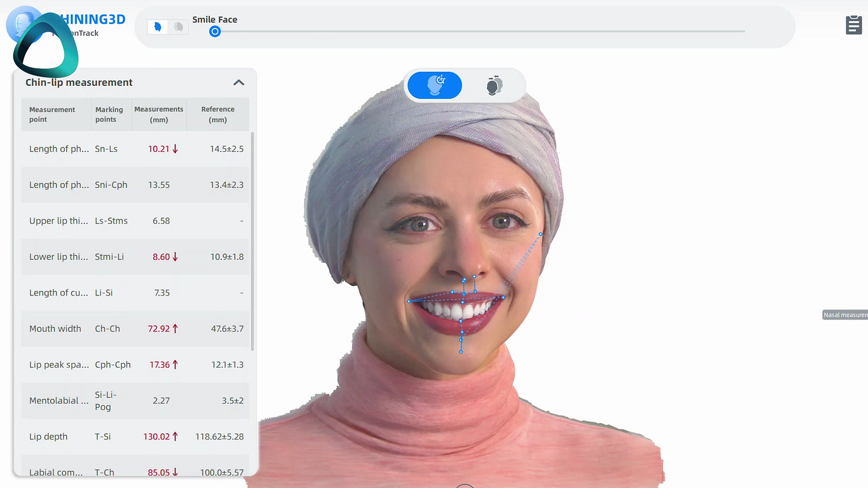Collapse the Chin-lip measurement panel
Screen dimensions: 868x488
click(x=238, y=82)
